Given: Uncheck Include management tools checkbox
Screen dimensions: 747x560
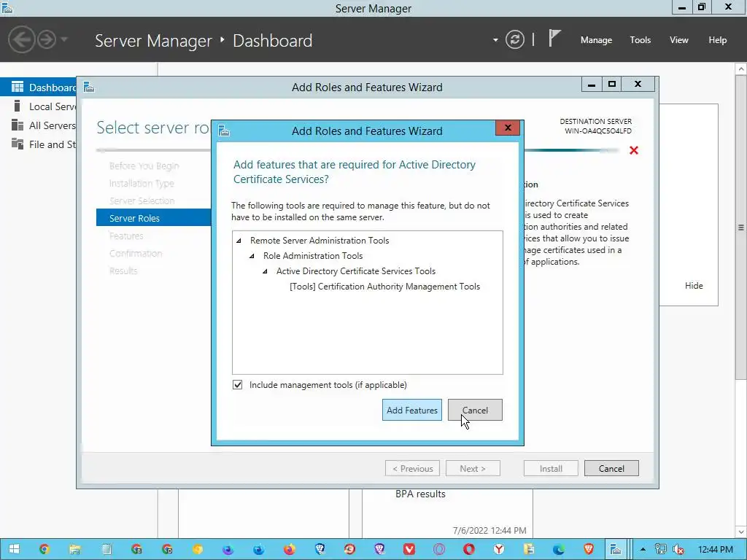Looking at the screenshot, I should point(237,385).
